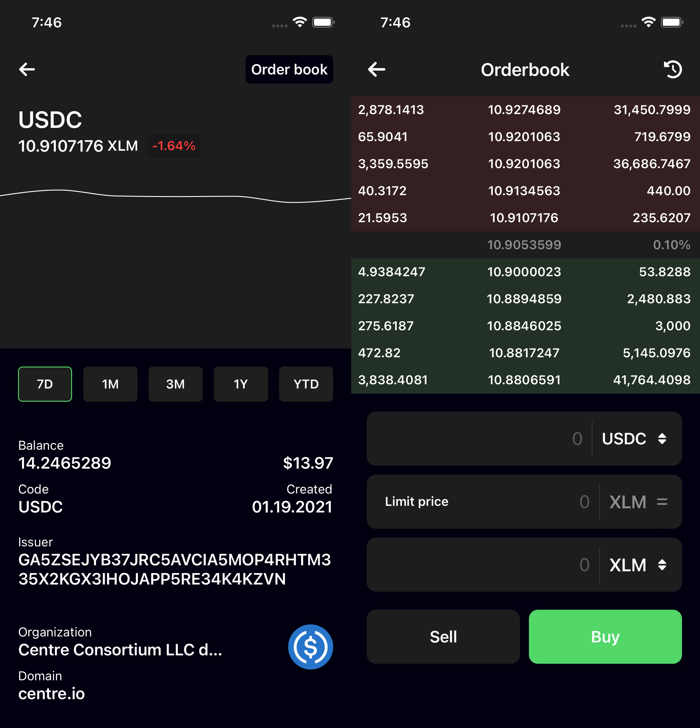
Task: Select bid row priced 10.8806591
Action: tap(526, 380)
